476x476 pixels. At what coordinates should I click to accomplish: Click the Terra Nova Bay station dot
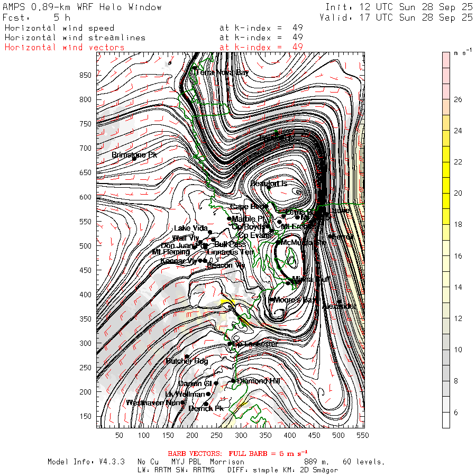(x=195, y=68)
